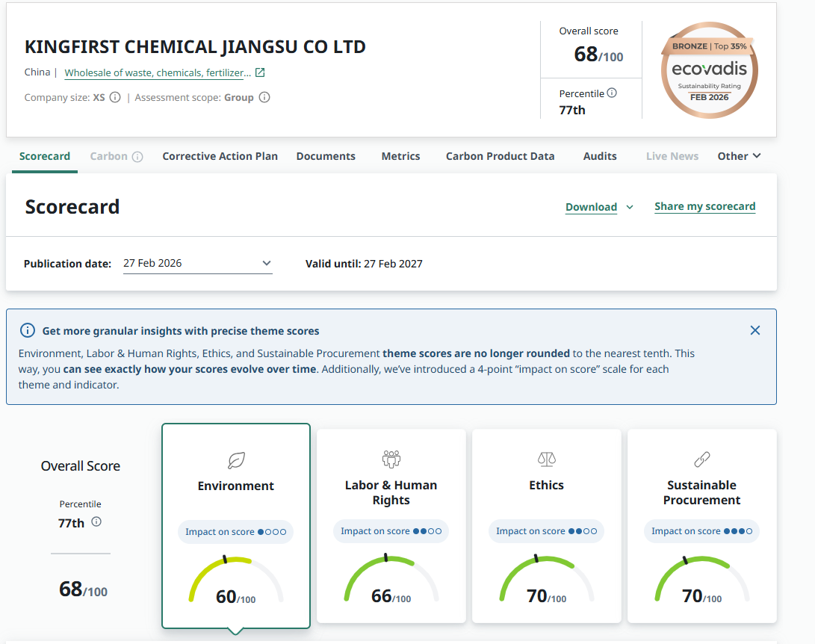Click Ethics Impact on score pill
The image size is (815, 644).
547,531
